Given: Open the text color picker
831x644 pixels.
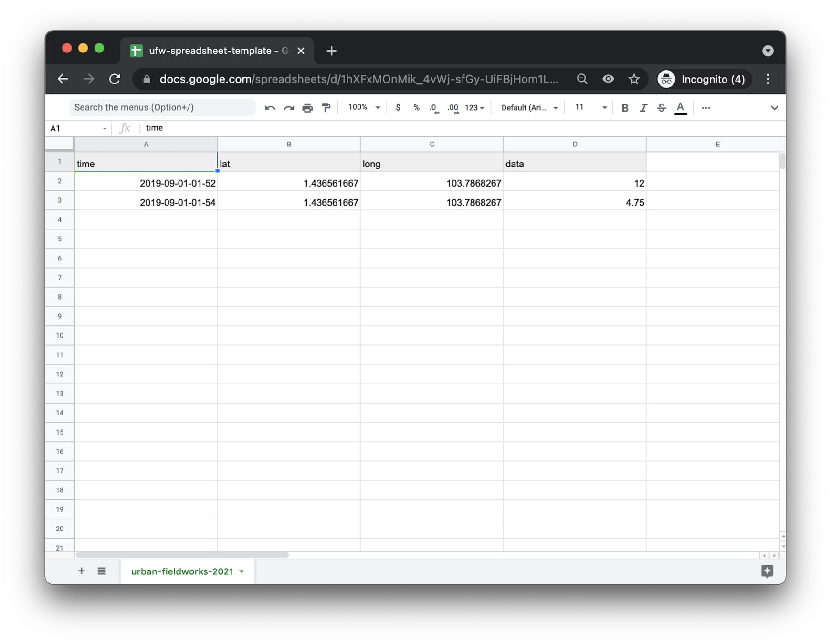Looking at the screenshot, I should 681,108.
